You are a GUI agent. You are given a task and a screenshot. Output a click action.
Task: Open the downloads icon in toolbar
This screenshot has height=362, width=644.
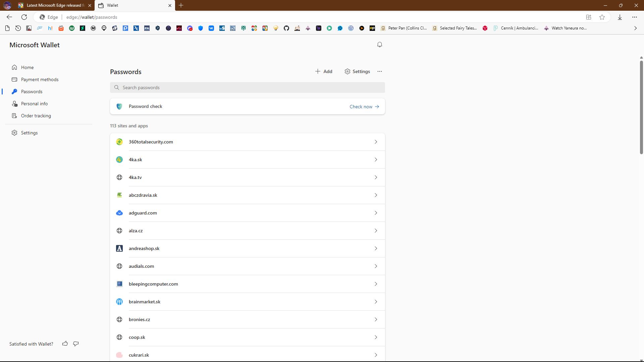pyautogui.click(x=620, y=17)
